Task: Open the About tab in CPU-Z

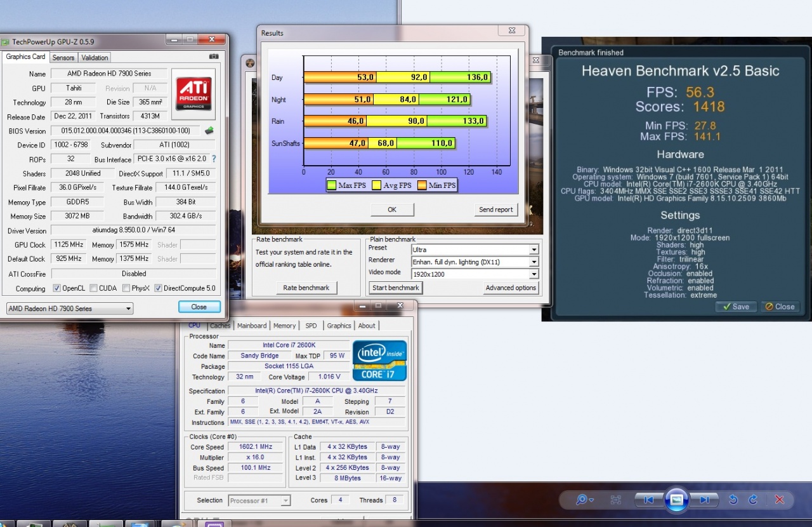Action: pos(367,326)
